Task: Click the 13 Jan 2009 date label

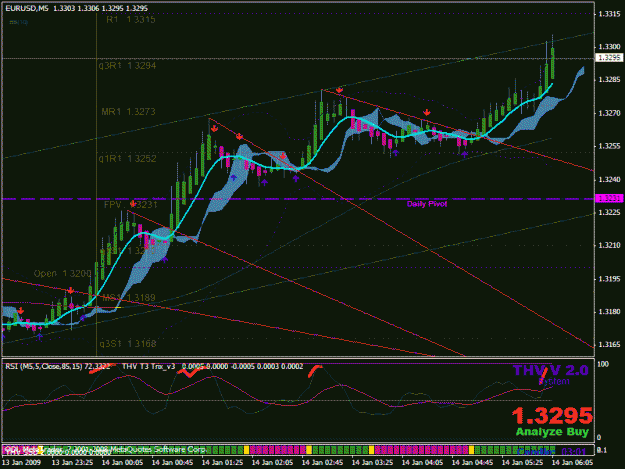Action: click(21, 463)
